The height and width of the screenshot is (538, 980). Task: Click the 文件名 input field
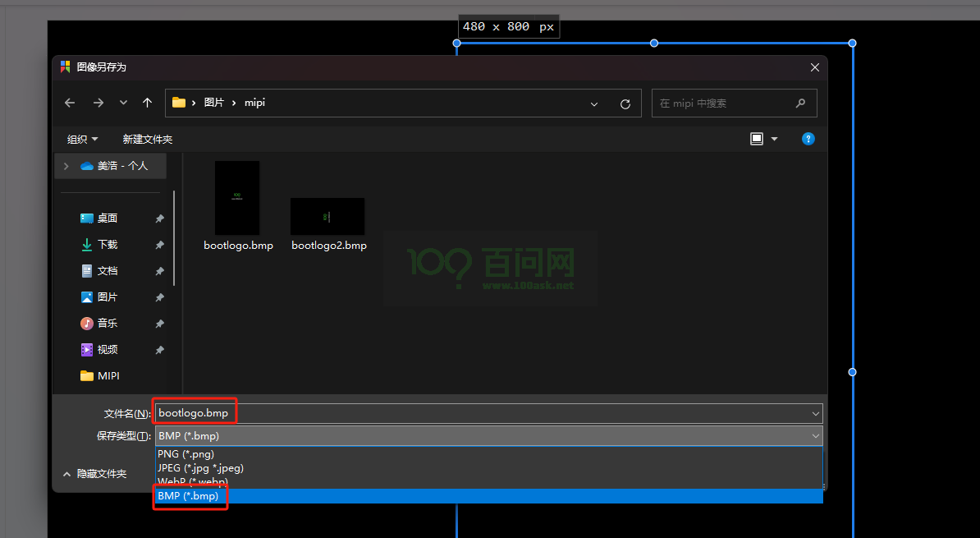pos(484,413)
